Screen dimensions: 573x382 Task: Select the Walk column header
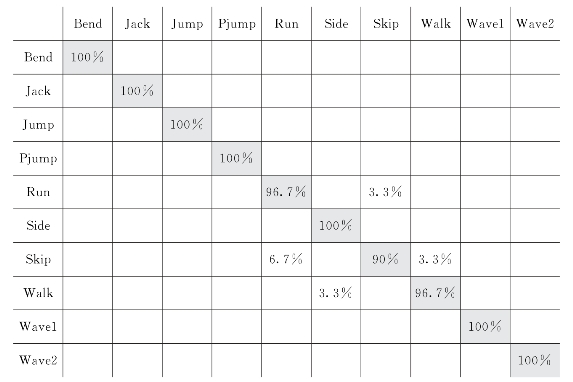[436, 24]
